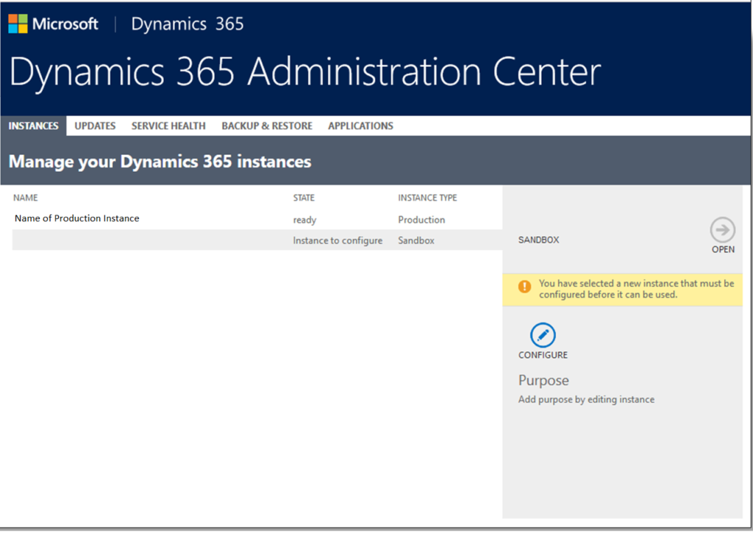Switch to the Instances tab
The image size is (753, 560).
(x=33, y=126)
